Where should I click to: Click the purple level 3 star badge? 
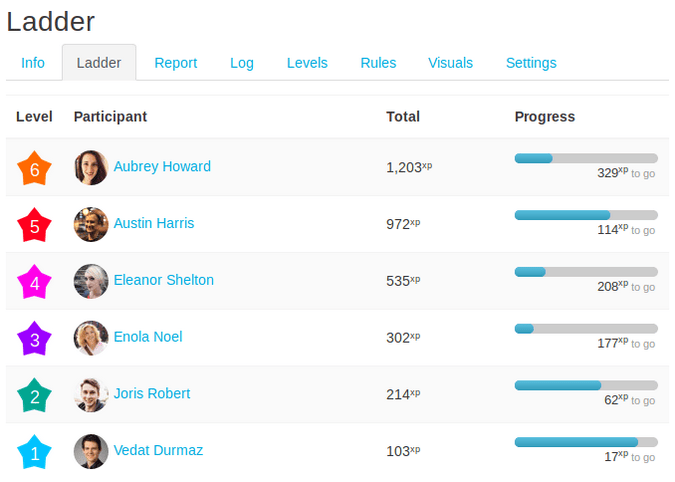(34, 340)
